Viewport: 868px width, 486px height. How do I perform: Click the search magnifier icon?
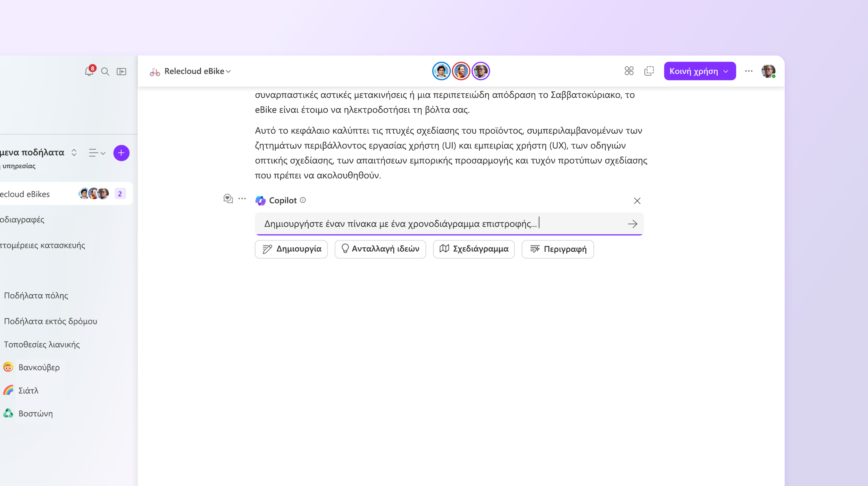tap(105, 72)
